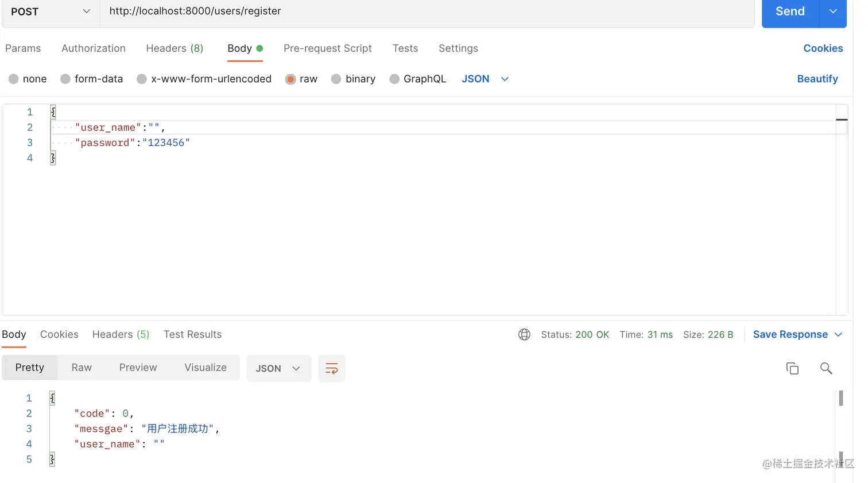Switch response view to Raw

pyautogui.click(x=82, y=368)
